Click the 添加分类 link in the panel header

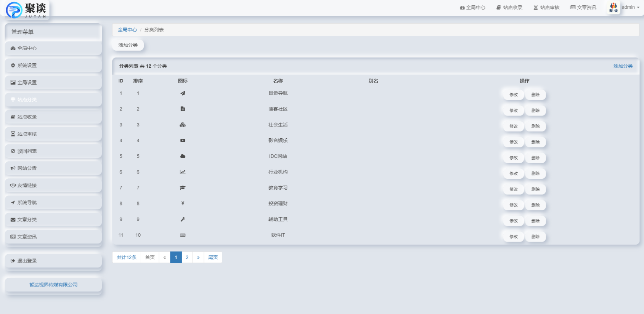point(623,66)
